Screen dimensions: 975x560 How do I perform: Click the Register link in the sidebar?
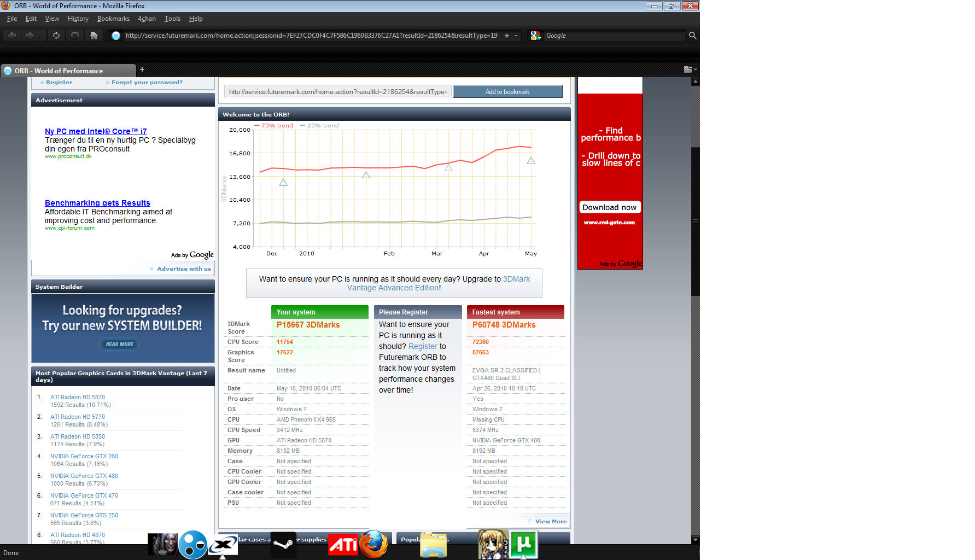[x=59, y=83]
